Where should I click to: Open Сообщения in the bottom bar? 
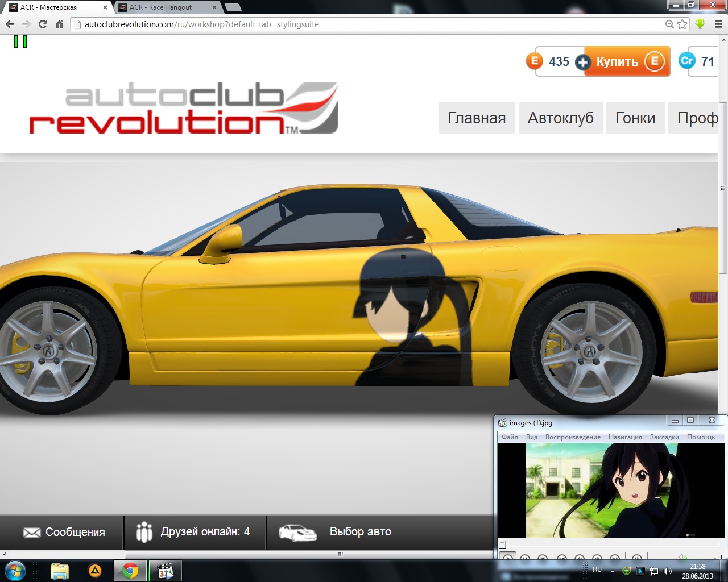[62, 532]
